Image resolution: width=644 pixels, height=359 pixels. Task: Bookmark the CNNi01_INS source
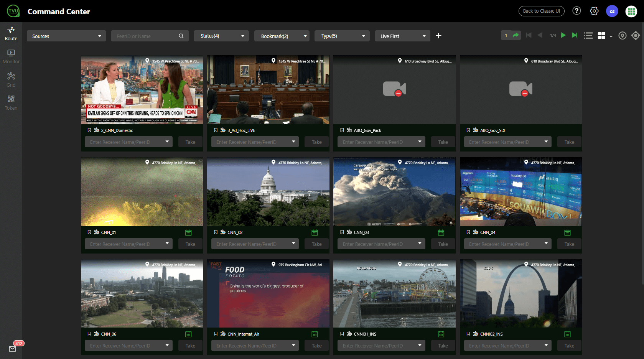(342, 334)
